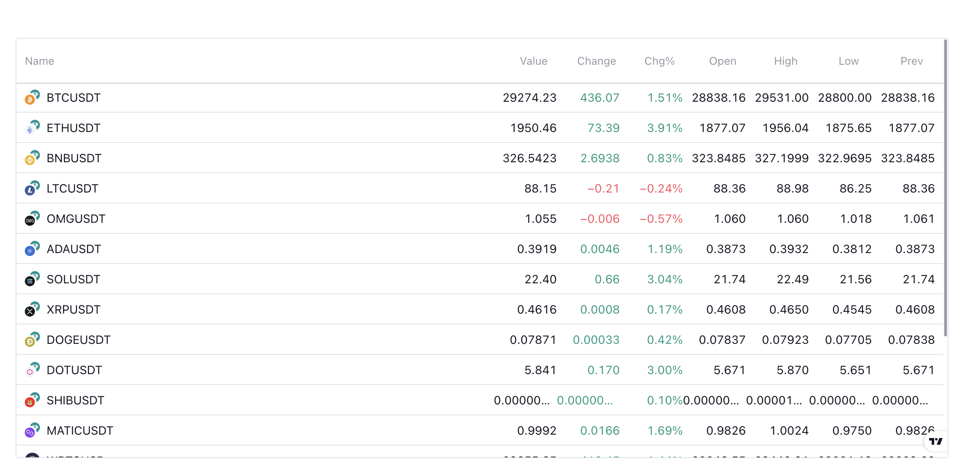
Task: Click the OMGUSDT coin icon
Action: pyautogui.click(x=32, y=218)
